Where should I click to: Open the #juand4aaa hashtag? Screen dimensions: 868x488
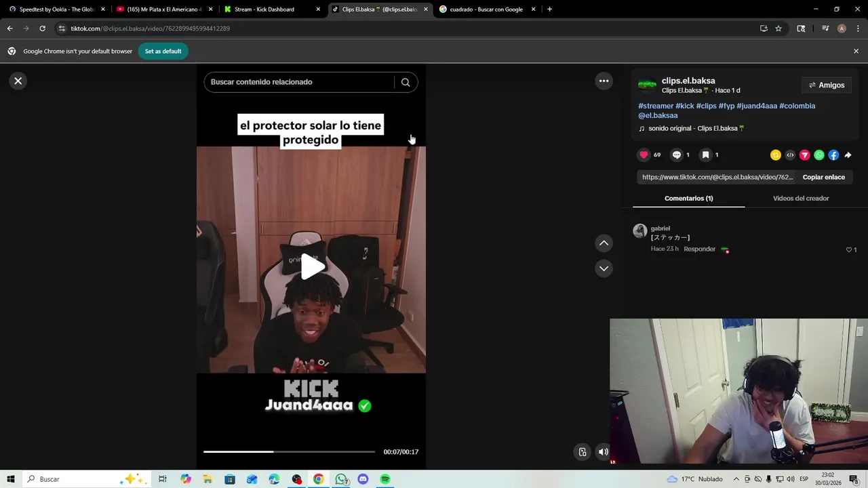pos(757,106)
